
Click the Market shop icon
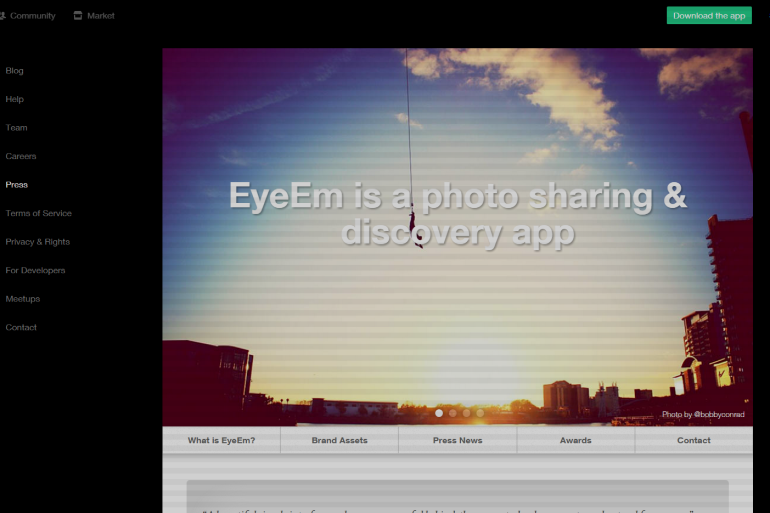78,16
